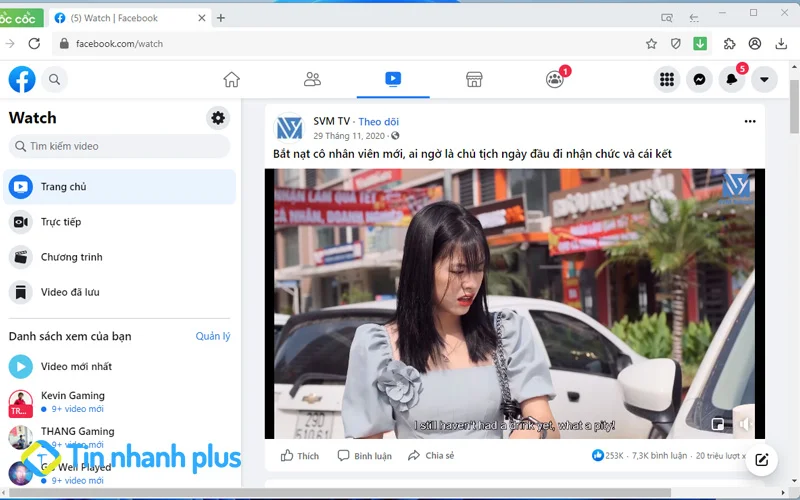Open the Kevin Gaming watchlist entry

[119, 402]
